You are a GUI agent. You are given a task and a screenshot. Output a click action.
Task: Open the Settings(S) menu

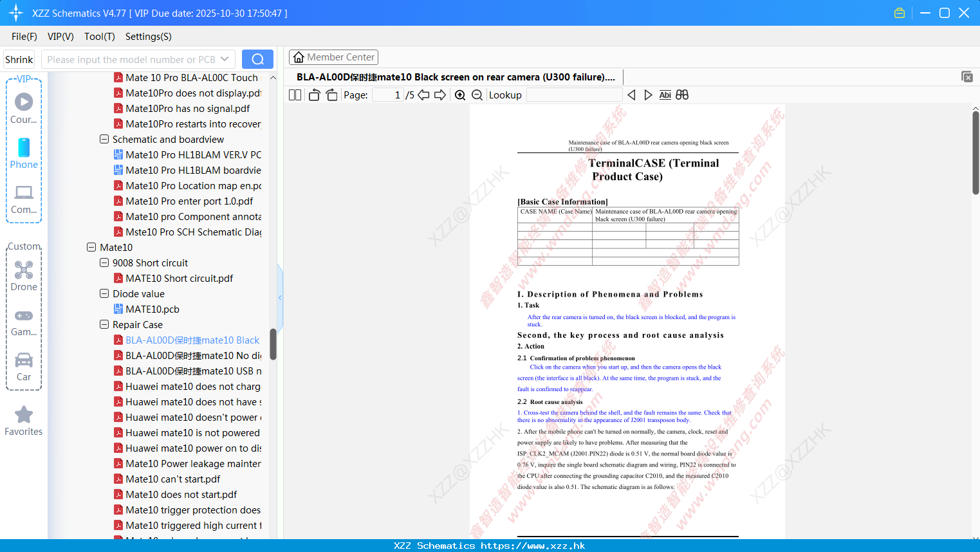[x=149, y=37]
